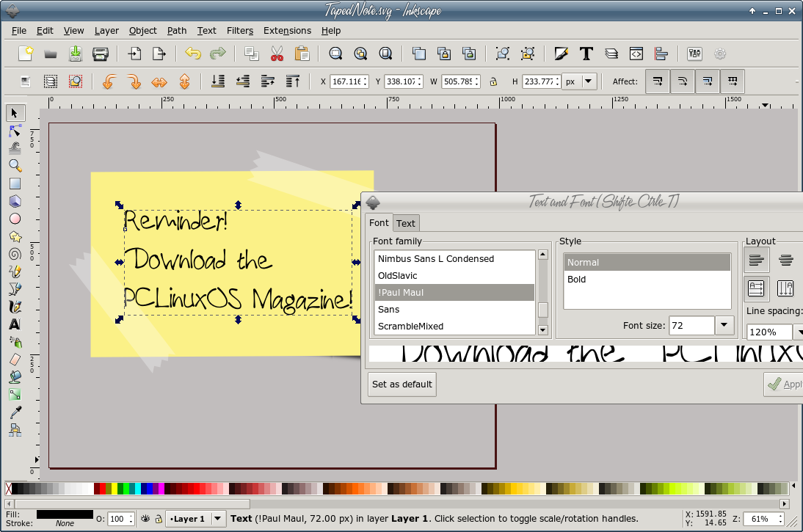Select the Calligraphy tool
The height and width of the screenshot is (532, 803).
tap(15, 307)
